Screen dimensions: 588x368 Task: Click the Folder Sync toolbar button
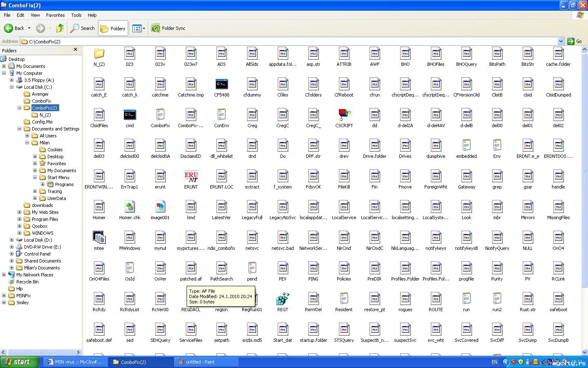point(168,28)
